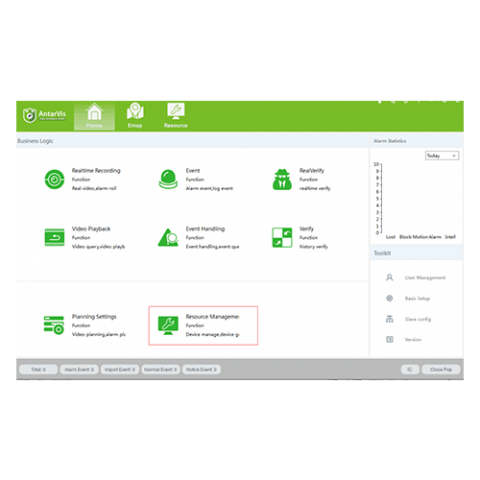Open Resource Management wrench monitor icon
This screenshot has height=480, width=480.
pos(168,325)
